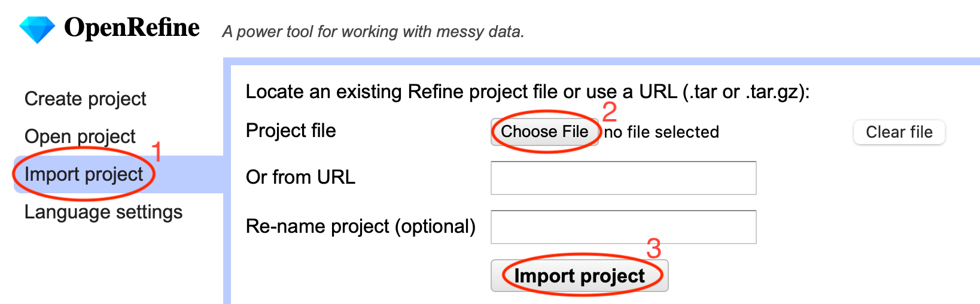
Task: Click the 'A power tool' tagline text
Action: tap(373, 32)
